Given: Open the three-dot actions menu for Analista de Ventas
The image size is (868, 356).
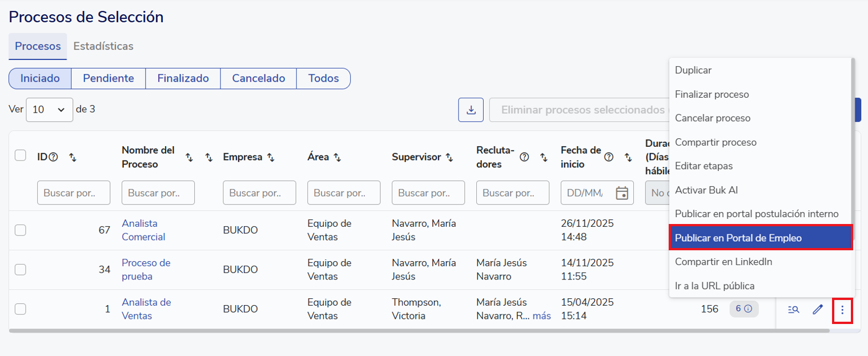Looking at the screenshot, I should 842,310.
